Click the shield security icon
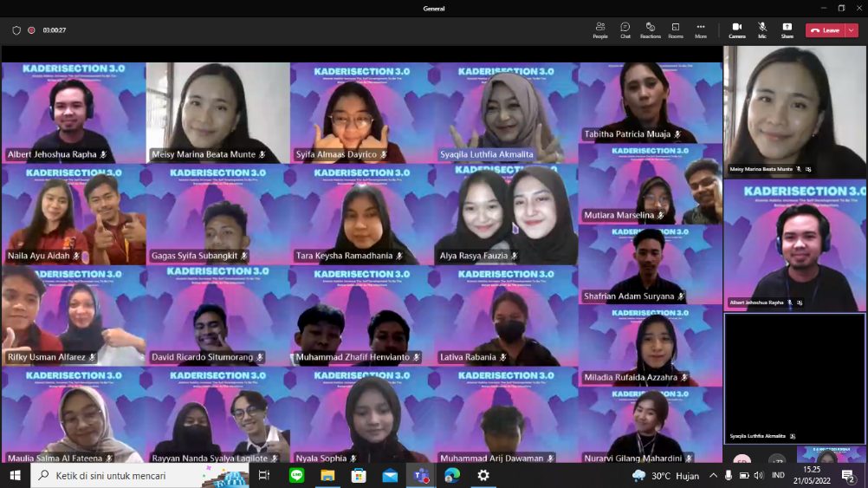868x488 pixels. pos(16,30)
